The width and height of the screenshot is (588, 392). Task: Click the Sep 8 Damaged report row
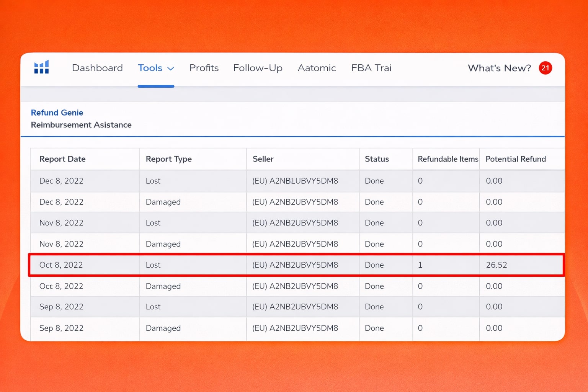tap(295, 328)
